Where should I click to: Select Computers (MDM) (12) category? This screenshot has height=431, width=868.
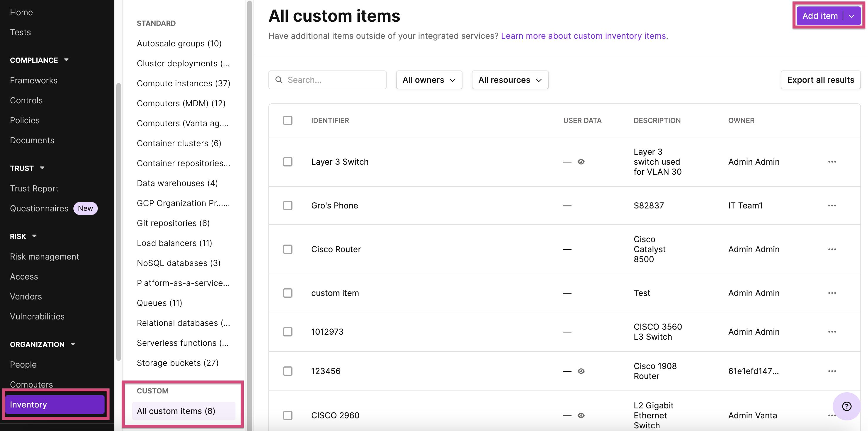pyautogui.click(x=181, y=103)
